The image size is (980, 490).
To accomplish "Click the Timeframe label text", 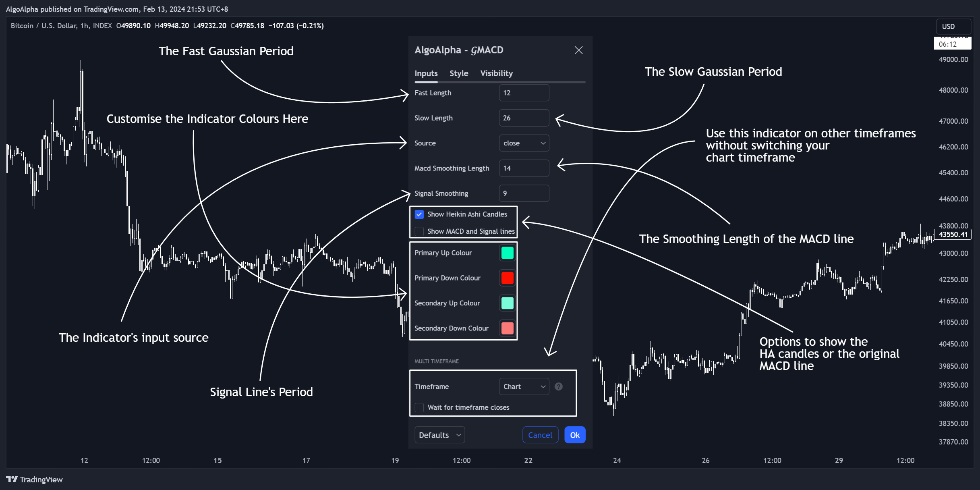I will click(431, 386).
